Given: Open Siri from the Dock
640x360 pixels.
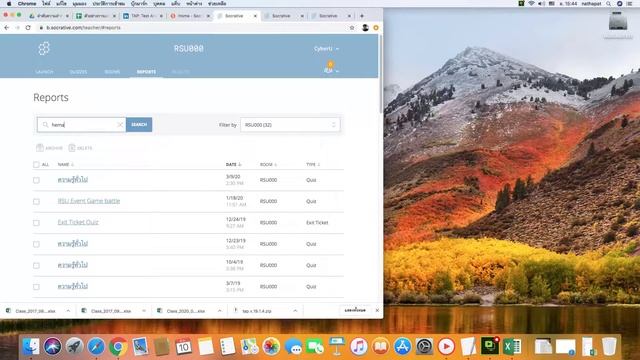Looking at the screenshot, I should coord(52,347).
